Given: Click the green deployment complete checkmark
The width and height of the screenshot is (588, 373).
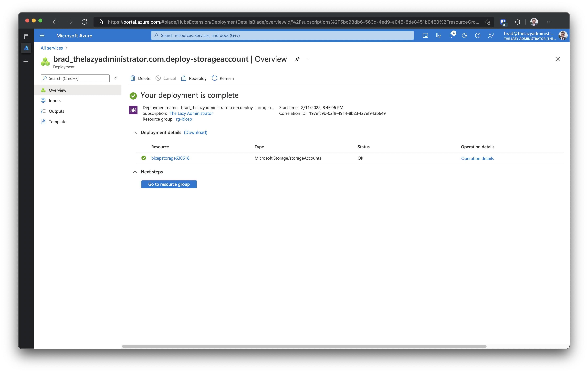Looking at the screenshot, I should tap(133, 96).
